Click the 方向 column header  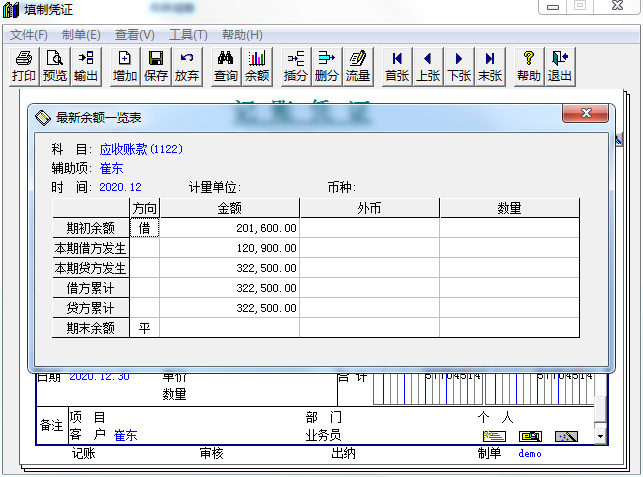tap(144, 208)
